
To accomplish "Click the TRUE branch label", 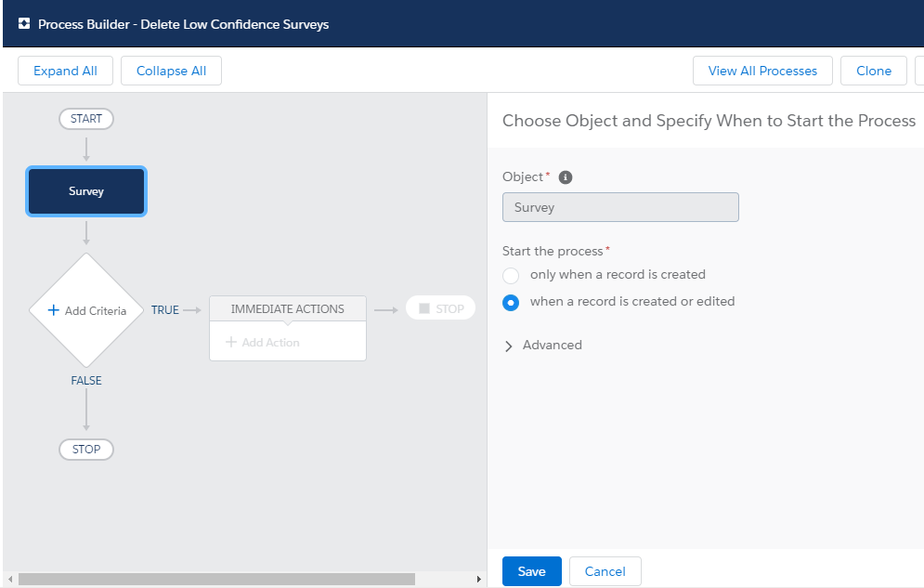I will point(165,310).
